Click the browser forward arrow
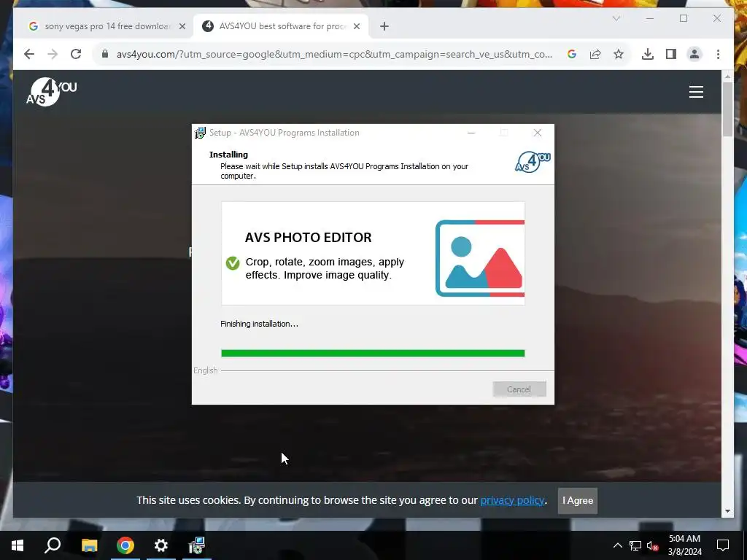Screen dimensions: 747x560 click(x=53, y=54)
